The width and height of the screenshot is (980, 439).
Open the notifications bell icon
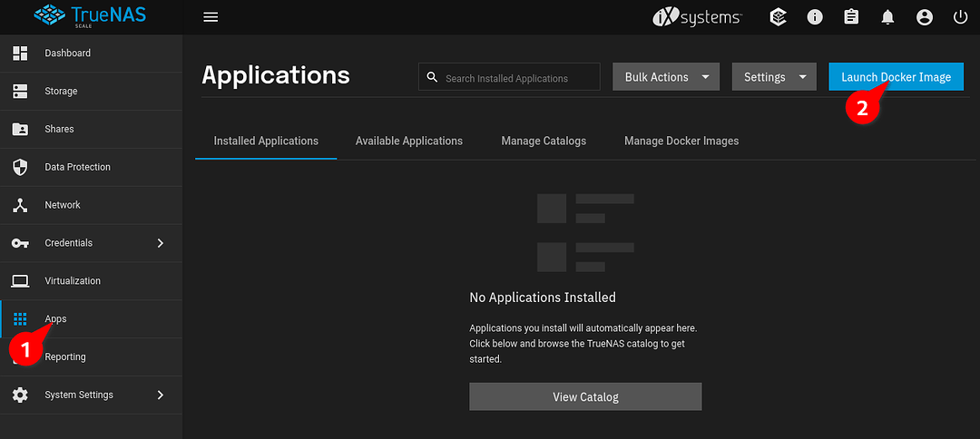[887, 17]
